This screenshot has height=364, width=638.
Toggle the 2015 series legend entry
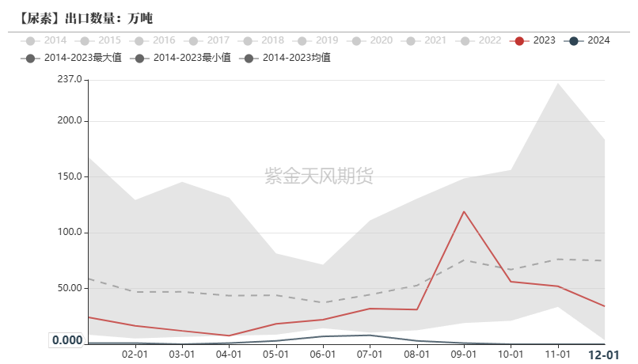98,40
